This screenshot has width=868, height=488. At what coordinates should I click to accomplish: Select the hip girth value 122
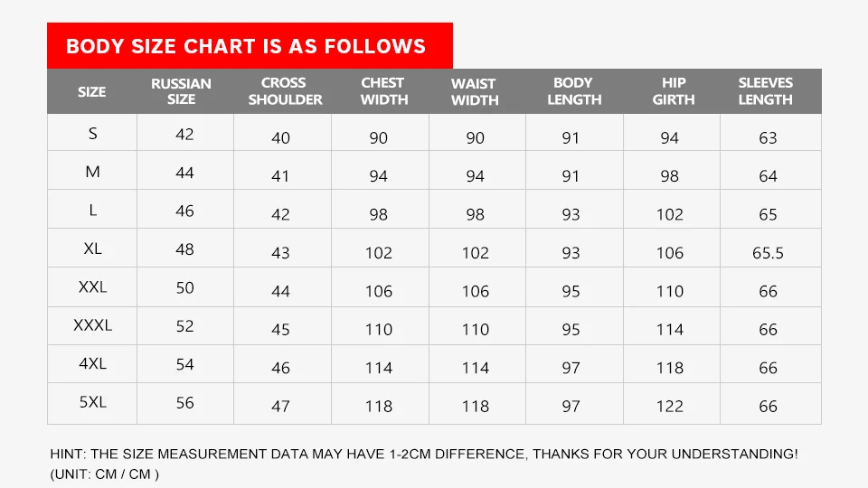[x=669, y=407]
